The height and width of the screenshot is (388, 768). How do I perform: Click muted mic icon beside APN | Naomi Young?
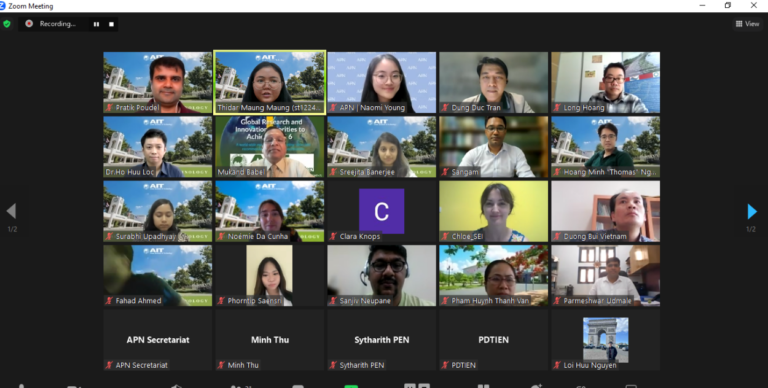[333, 108]
